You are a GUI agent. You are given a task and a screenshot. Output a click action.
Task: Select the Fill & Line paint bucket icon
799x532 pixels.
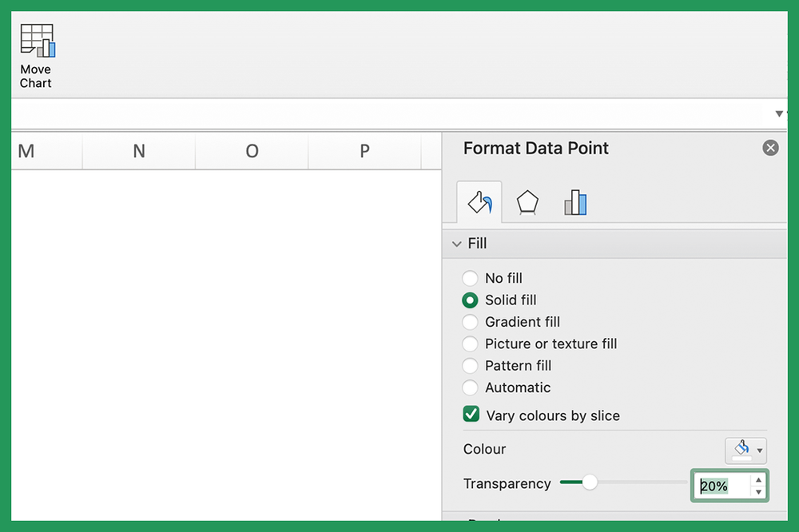coord(479,201)
